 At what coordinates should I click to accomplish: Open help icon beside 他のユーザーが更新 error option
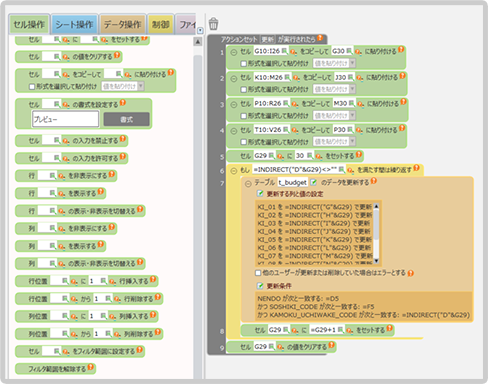tap(411, 273)
